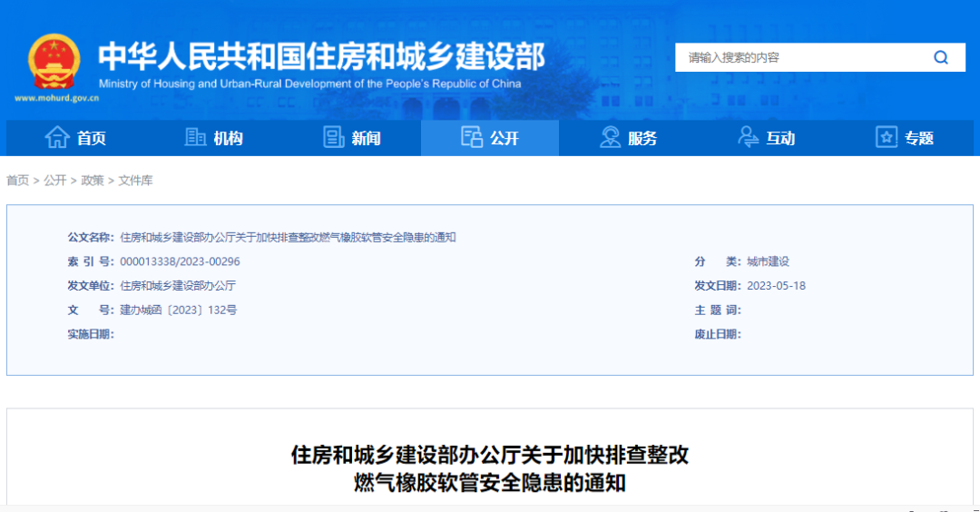The image size is (980, 512).
Task: Click the 主题词 label
Action: coord(718,310)
